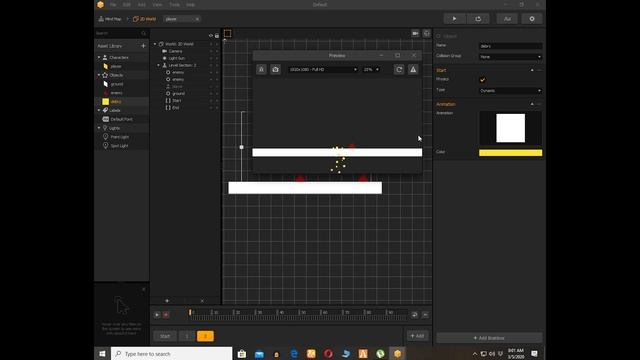Restart preview with the reload icon
The image size is (640, 360).
399,69
